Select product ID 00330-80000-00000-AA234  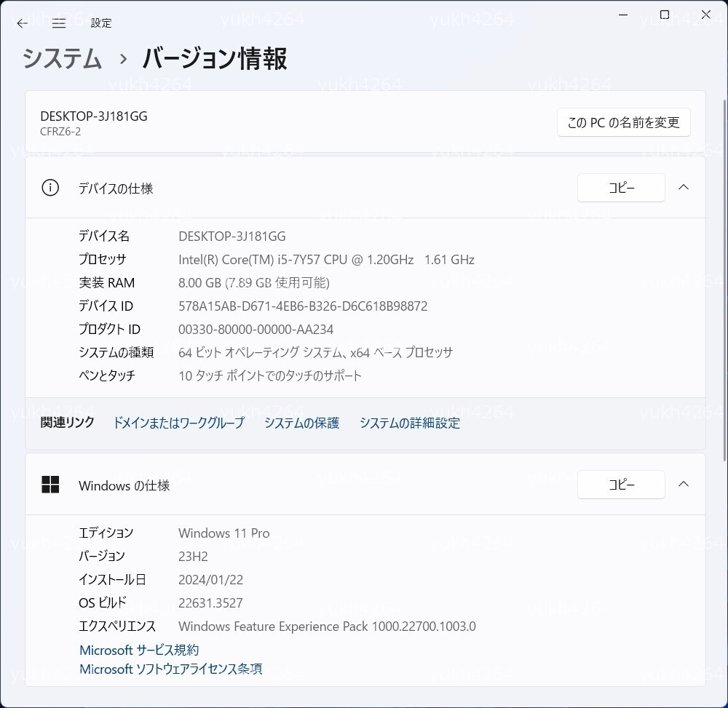(256, 330)
